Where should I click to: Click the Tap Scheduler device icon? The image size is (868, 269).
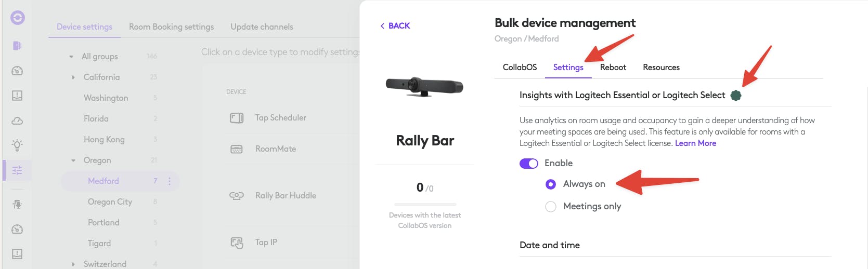pos(237,118)
